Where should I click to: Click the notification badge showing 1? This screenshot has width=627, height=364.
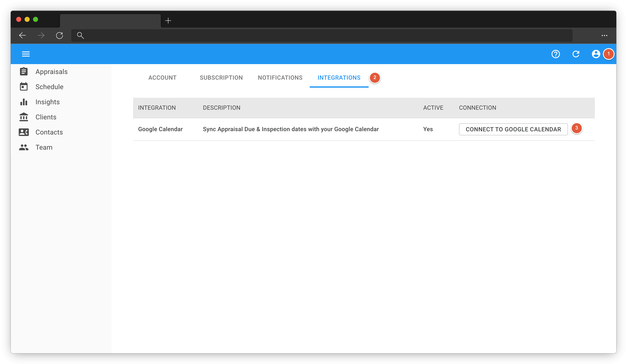tap(609, 54)
